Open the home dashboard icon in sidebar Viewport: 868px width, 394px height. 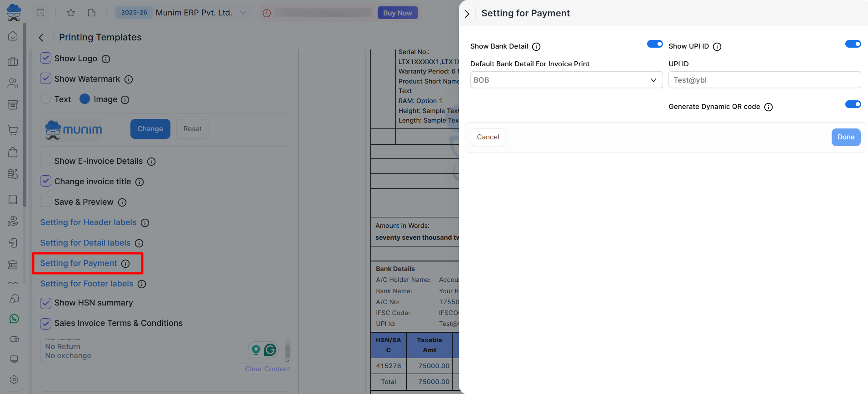13,36
